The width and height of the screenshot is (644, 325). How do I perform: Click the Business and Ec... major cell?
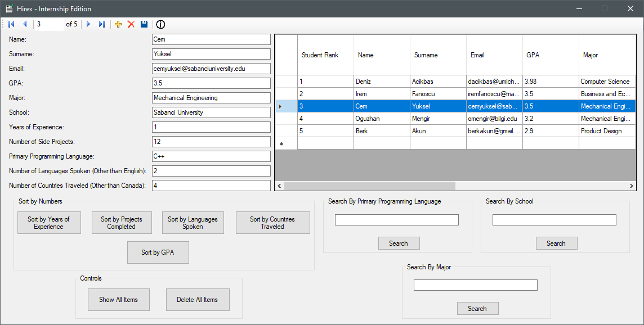coord(607,93)
